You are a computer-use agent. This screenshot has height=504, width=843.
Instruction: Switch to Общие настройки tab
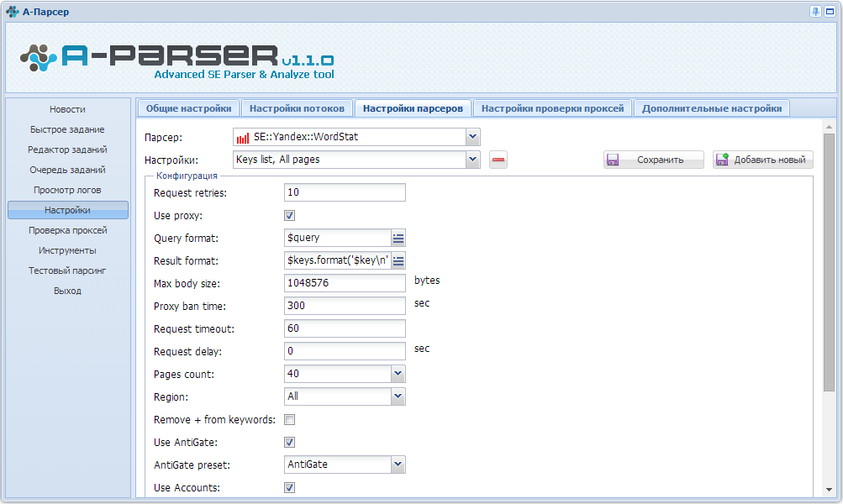click(189, 108)
